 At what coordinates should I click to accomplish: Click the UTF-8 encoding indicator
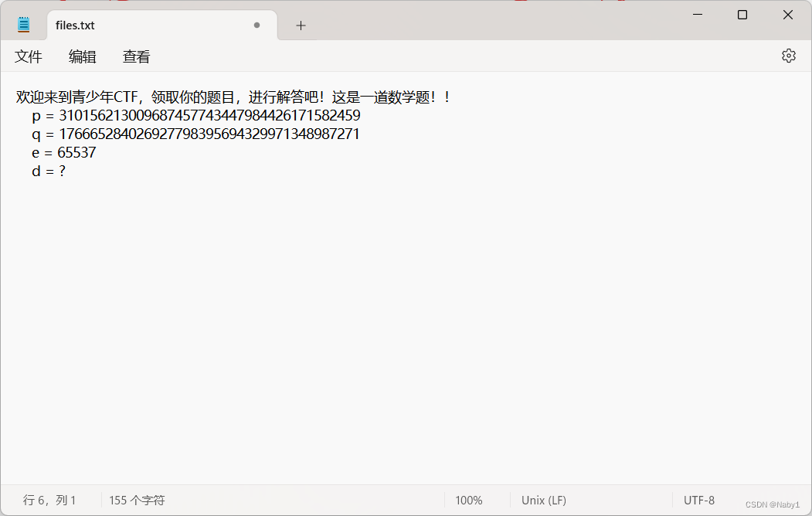698,500
